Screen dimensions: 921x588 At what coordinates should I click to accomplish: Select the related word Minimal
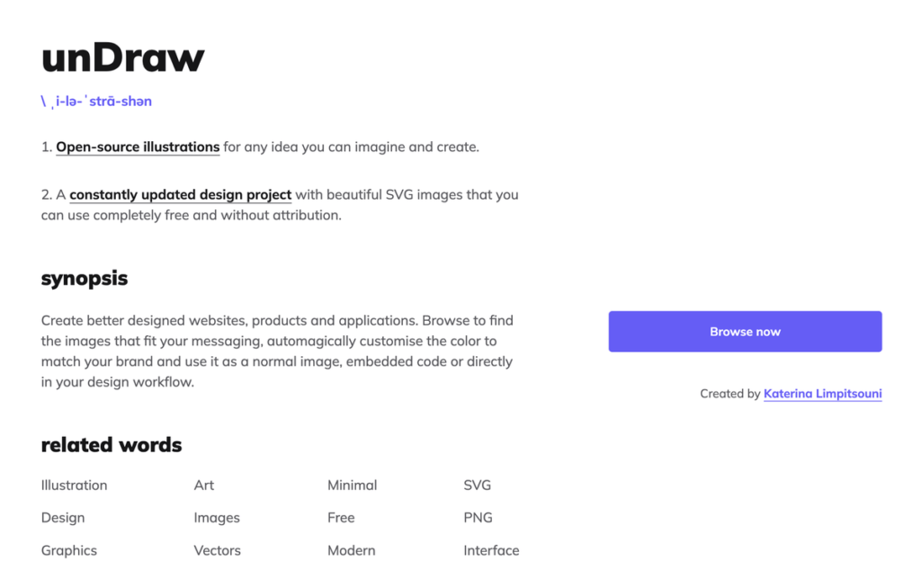tap(352, 486)
